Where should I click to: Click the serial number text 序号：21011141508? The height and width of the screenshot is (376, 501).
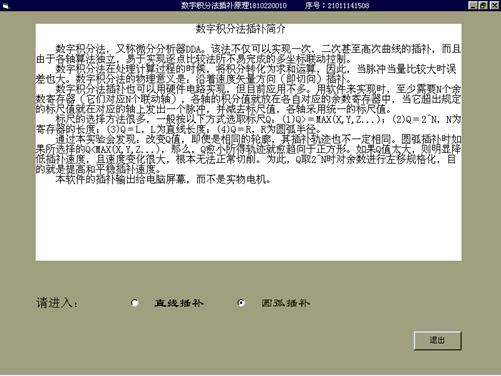tap(337, 5)
